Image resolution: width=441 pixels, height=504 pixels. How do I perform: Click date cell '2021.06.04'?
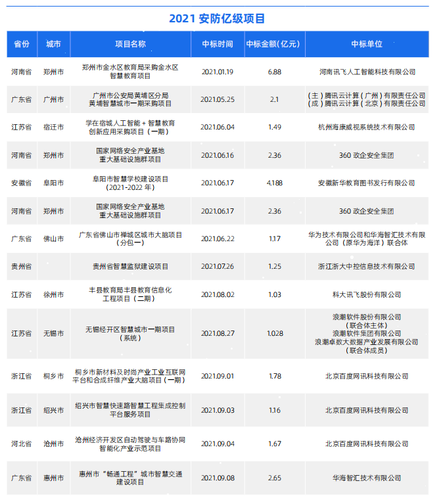218,127
